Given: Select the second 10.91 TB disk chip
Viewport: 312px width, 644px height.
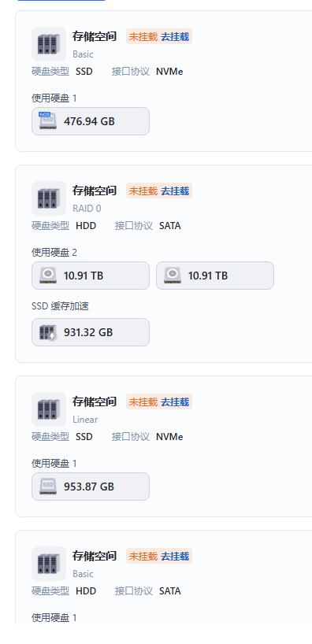Looking at the screenshot, I should click(215, 276).
